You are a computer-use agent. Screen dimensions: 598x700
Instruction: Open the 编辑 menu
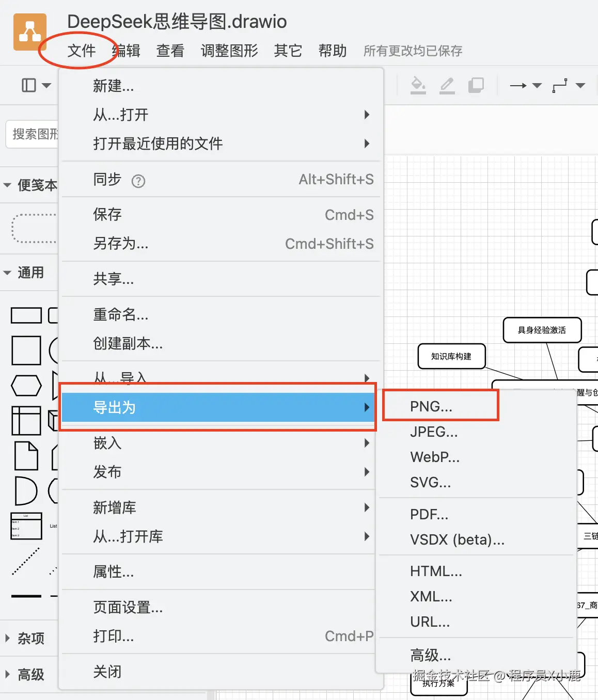(126, 51)
